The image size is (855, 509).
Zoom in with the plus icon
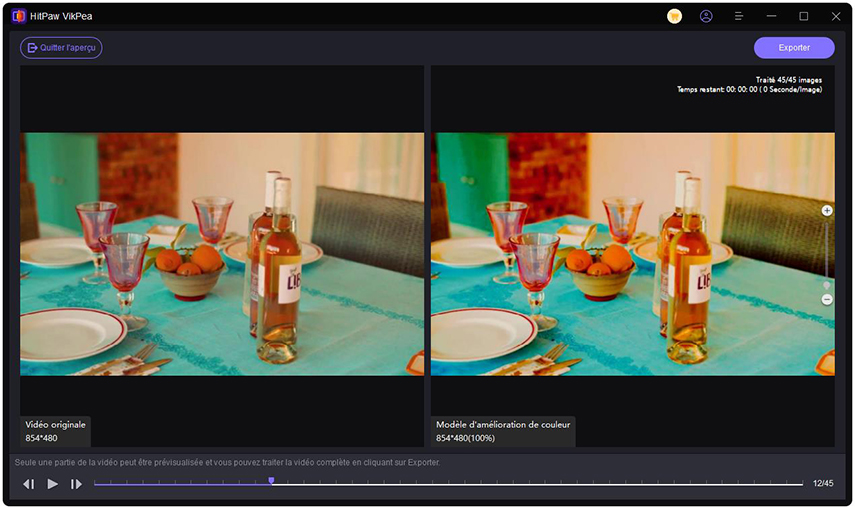[827, 211]
